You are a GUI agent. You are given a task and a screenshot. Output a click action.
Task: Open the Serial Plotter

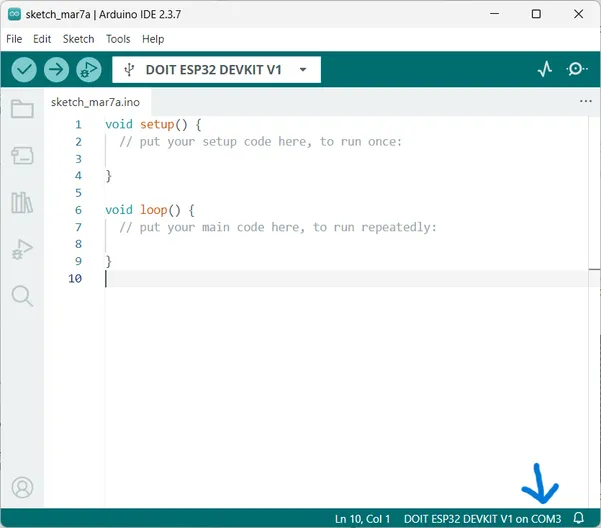pos(545,69)
